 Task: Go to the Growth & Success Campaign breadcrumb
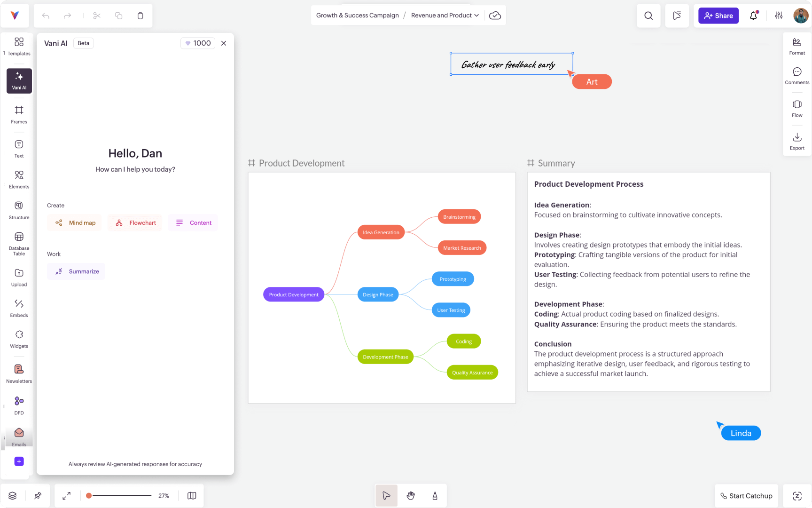pos(358,15)
